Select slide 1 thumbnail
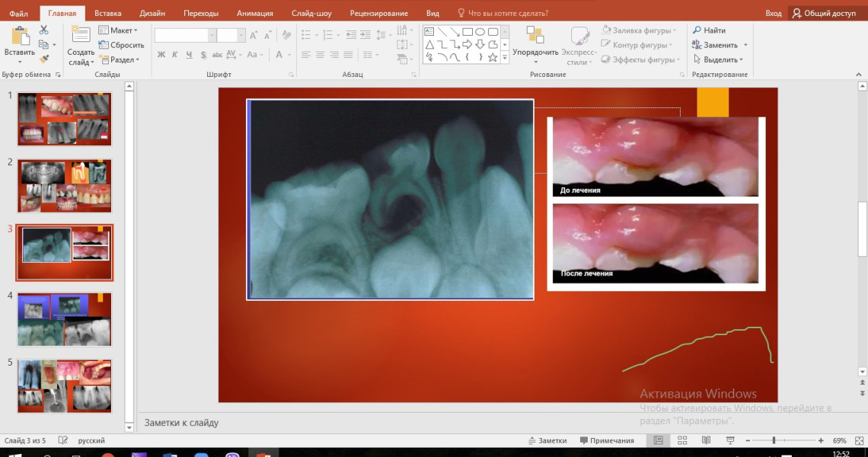The height and width of the screenshot is (457, 868). (64, 119)
